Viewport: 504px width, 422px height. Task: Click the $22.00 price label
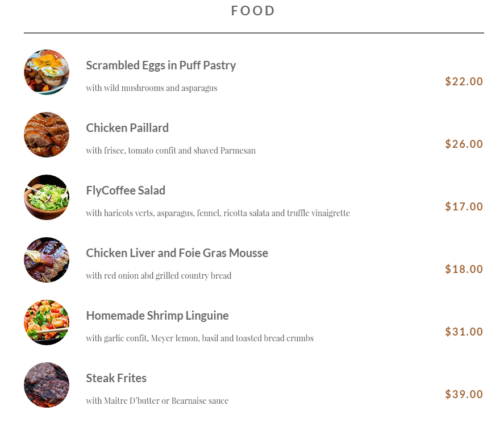464,81
